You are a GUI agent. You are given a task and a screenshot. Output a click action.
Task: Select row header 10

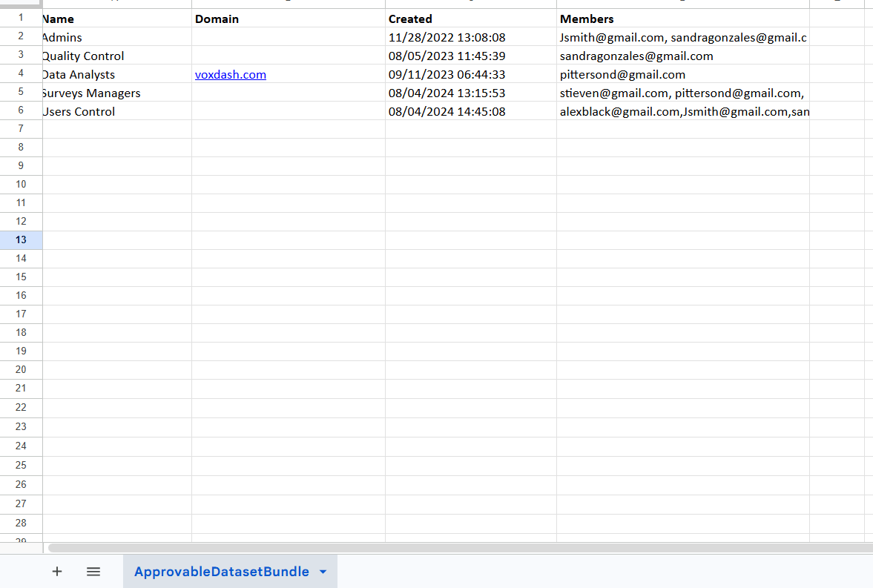pyautogui.click(x=22, y=185)
